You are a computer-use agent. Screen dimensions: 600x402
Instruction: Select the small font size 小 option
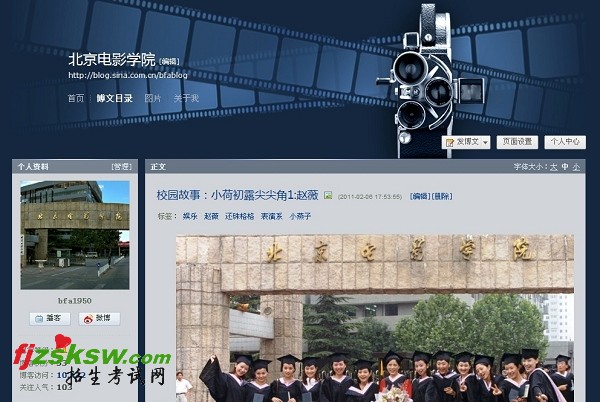[x=578, y=167]
